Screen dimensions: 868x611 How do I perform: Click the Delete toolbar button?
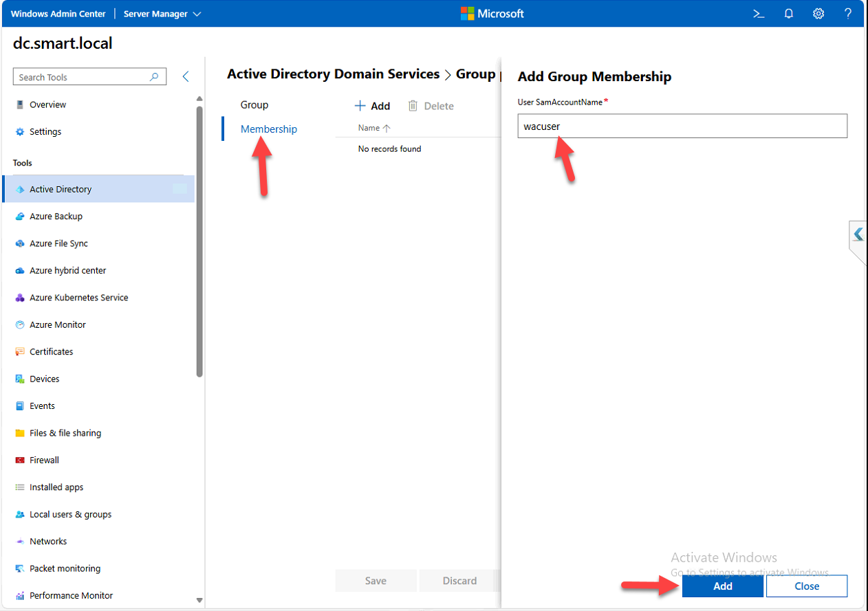point(431,106)
